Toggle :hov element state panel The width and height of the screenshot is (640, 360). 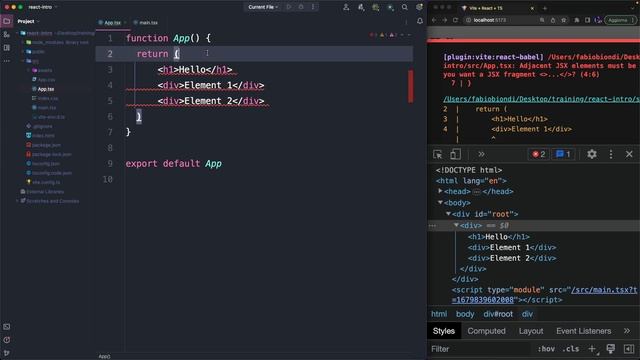546,349
